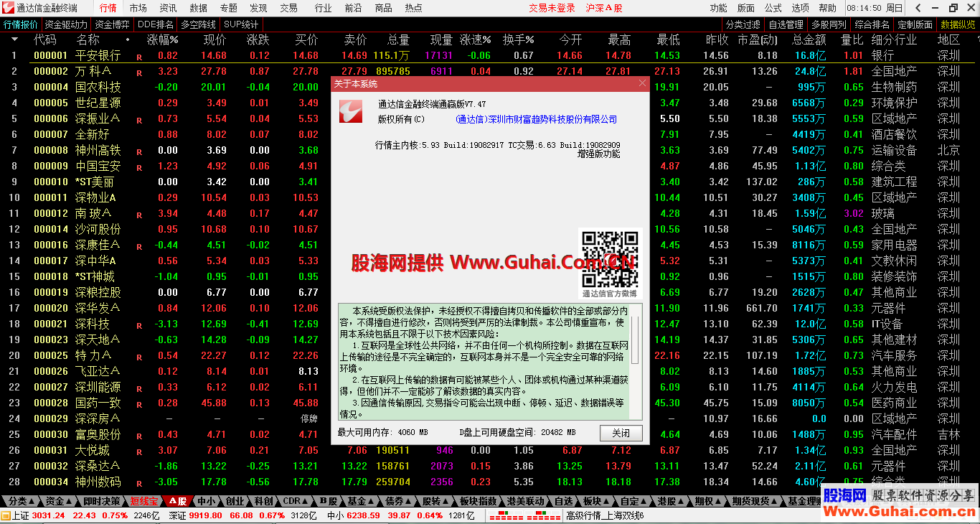The image size is (980, 524).
Task: Click the R marker beside 神州高铁
Action: [x=139, y=151]
